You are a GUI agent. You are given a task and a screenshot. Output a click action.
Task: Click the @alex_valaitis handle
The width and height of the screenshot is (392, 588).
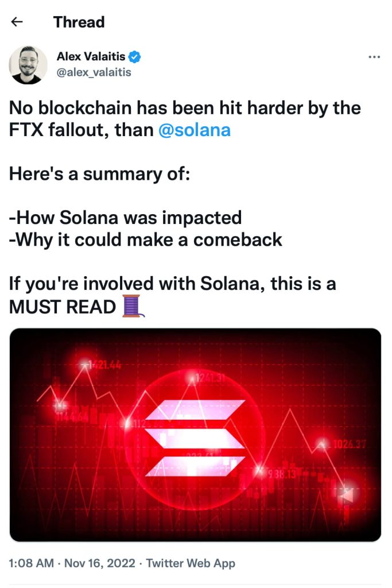(94, 72)
